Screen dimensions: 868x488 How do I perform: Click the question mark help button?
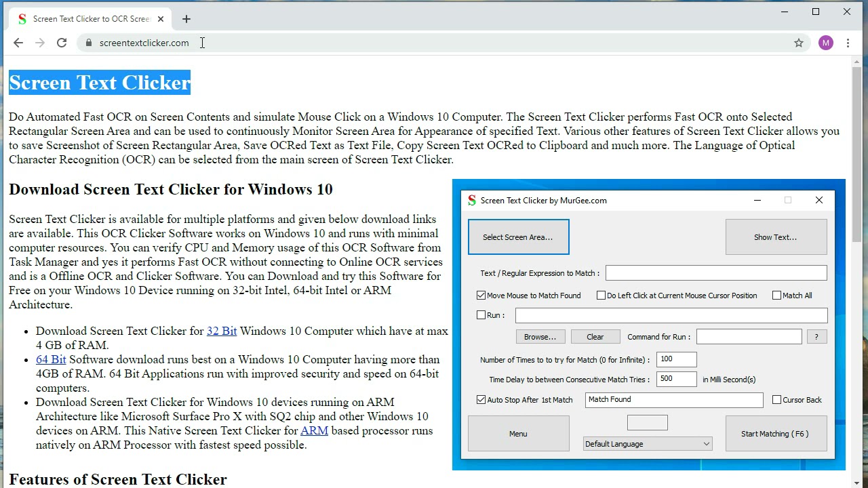(816, 337)
